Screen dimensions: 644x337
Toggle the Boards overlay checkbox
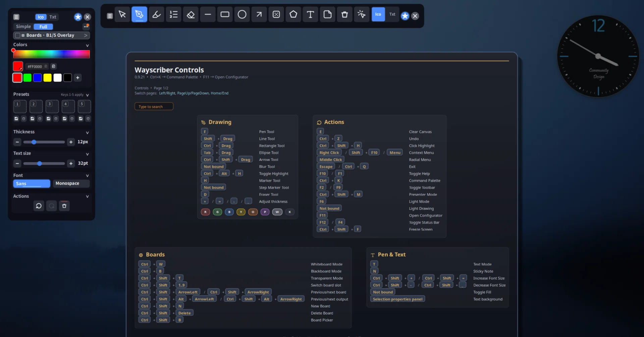point(18,35)
